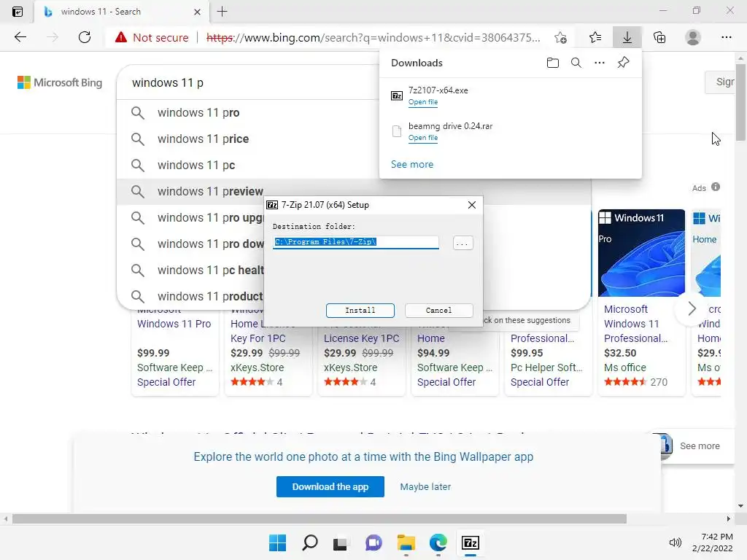Choose suggestion windows 11 pc
The height and width of the screenshot is (560, 747).
[x=196, y=166]
